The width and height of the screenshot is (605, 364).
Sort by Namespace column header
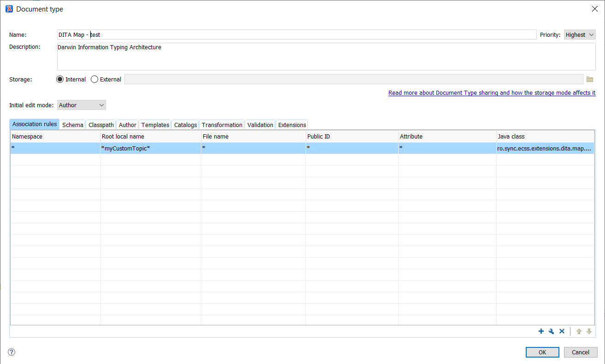tap(55, 137)
